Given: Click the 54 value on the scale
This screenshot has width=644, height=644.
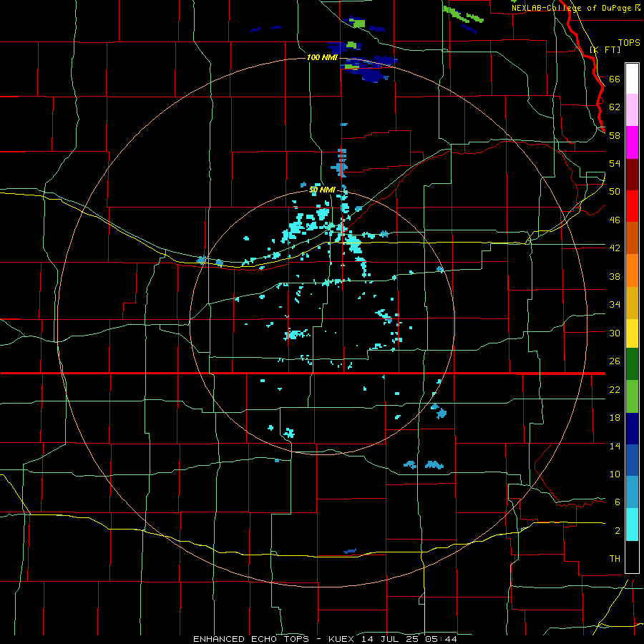Looking at the screenshot, I should coord(615,163).
